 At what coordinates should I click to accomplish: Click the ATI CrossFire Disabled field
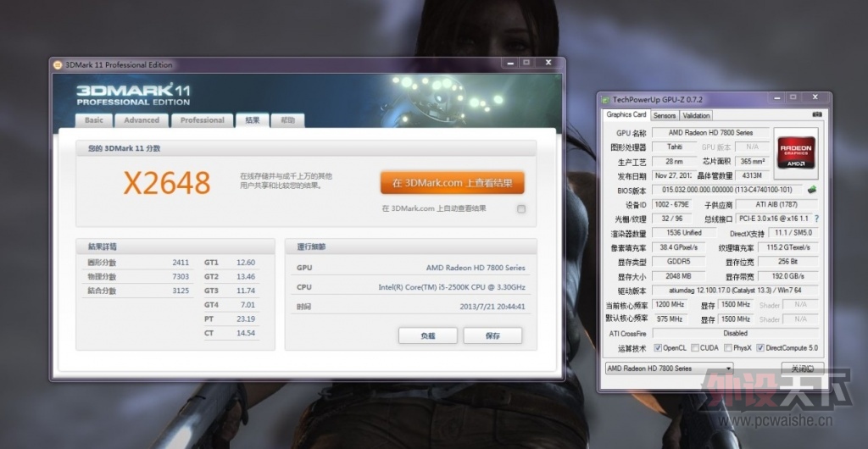735,334
